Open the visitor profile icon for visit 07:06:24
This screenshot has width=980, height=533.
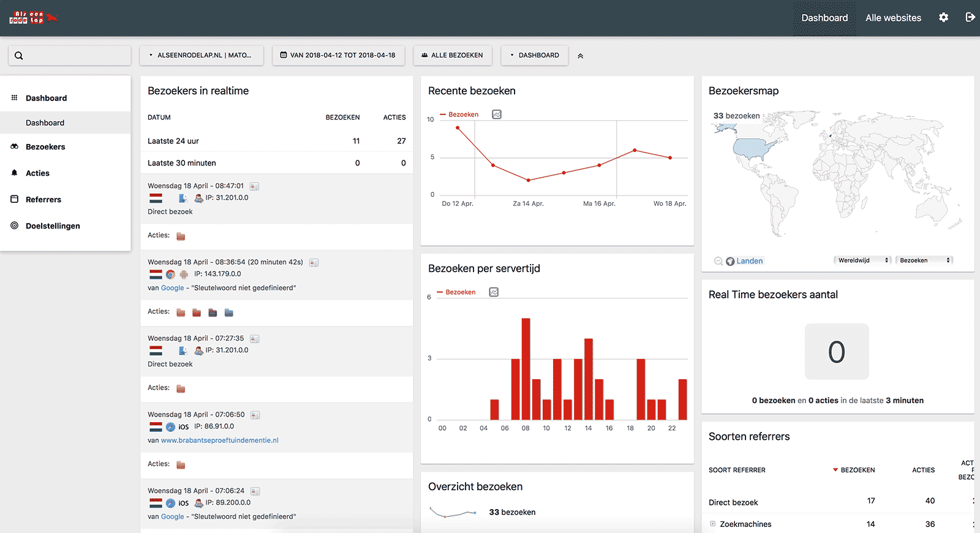(x=255, y=491)
